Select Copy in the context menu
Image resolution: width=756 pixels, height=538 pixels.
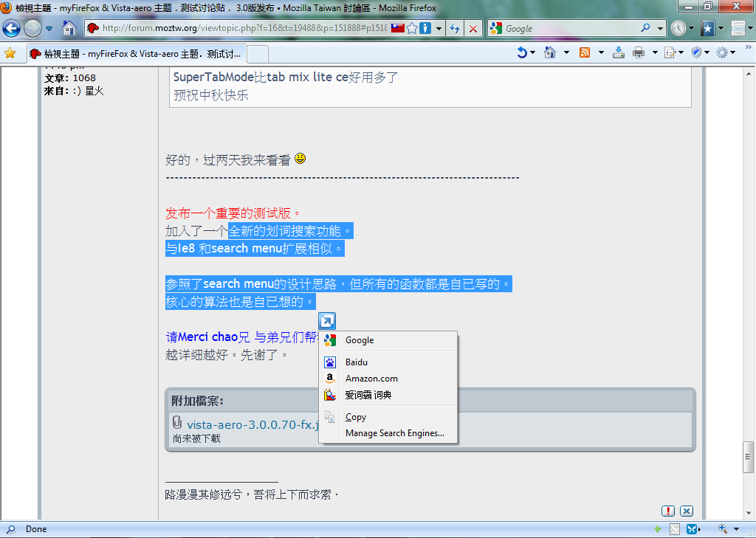point(388,417)
